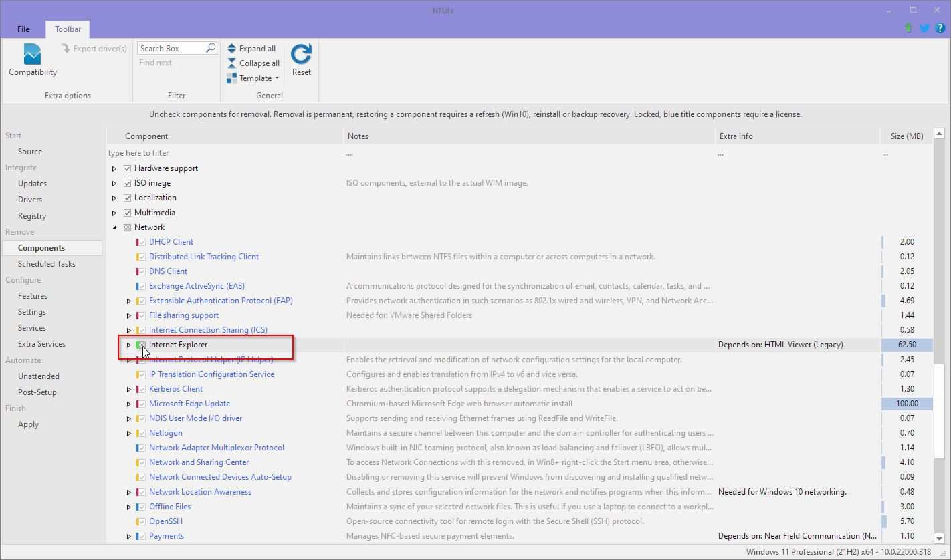The image size is (951, 560).
Task: Select Network and Sharing Center component
Action: click(199, 462)
